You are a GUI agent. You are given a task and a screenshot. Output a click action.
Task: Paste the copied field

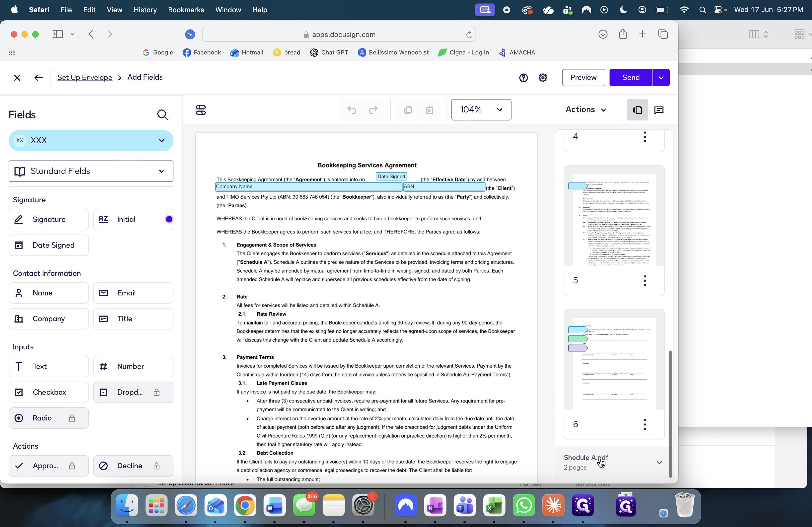tap(430, 110)
